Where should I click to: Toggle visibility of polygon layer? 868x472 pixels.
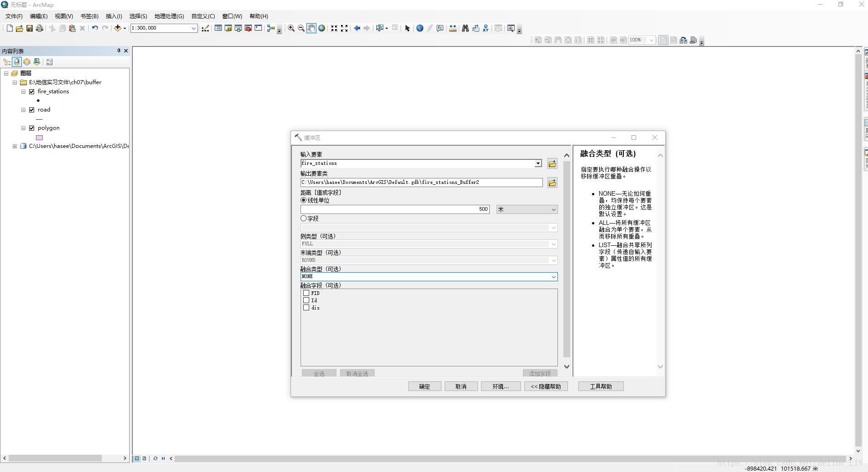32,128
